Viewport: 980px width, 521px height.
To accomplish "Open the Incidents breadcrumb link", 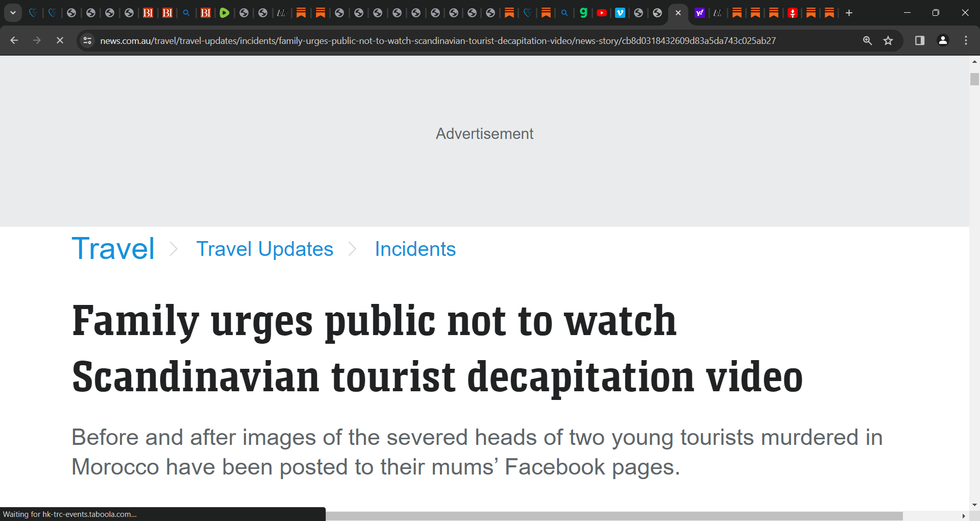I will (x=415, y=249).
